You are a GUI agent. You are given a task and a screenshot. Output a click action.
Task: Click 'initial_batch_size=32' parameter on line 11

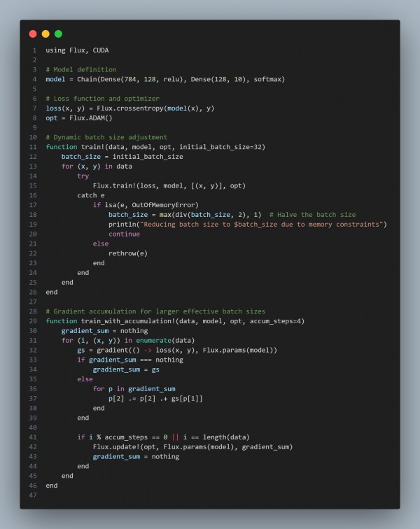(220, 147)
